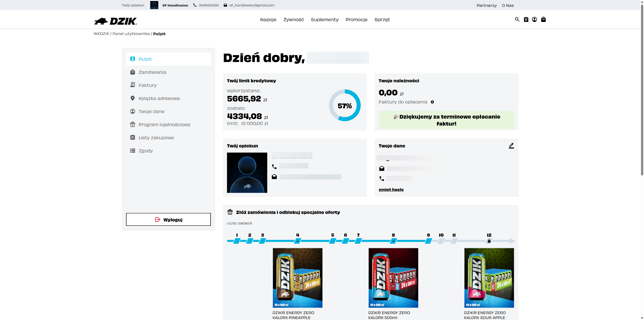Open shopping lists clipboard icon in header
This screenshot has width=644, height=320.
pos(526,19)
